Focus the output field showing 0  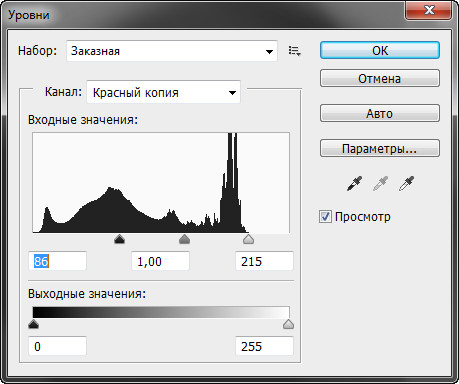point(57,346)
